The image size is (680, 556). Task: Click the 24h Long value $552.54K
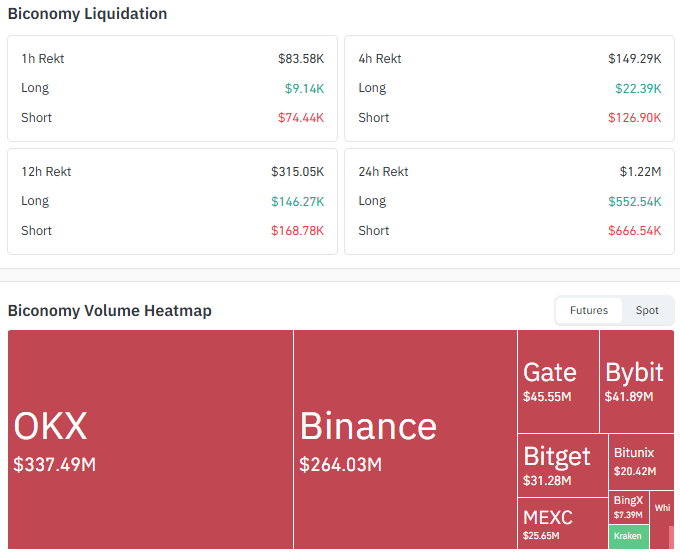[634, 202]
